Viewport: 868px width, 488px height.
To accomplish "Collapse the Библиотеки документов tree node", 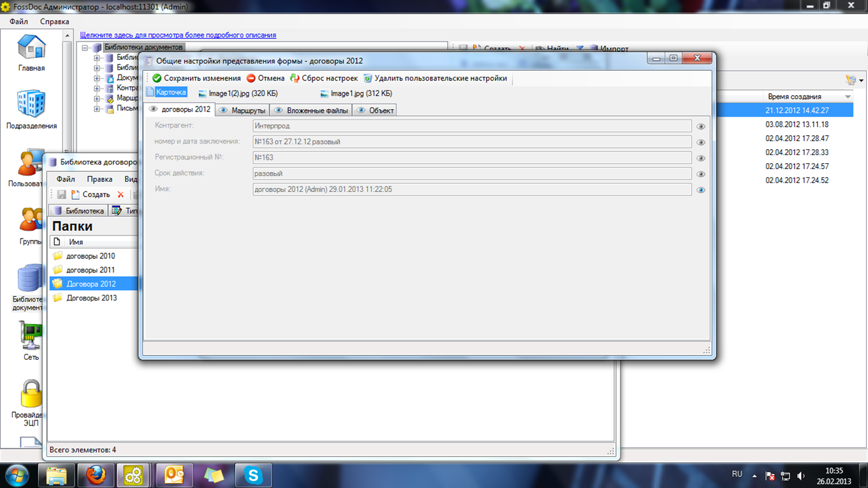I will (85, 48).
